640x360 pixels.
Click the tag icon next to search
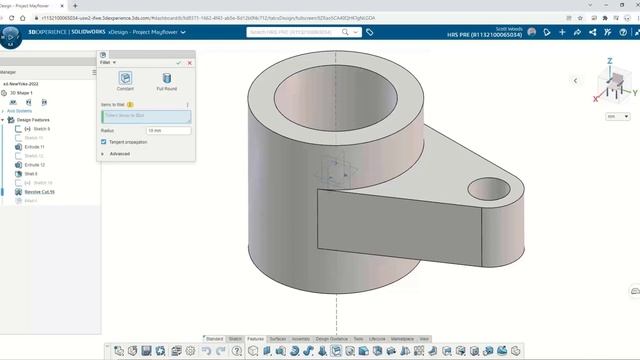click(x=370, y=32)
